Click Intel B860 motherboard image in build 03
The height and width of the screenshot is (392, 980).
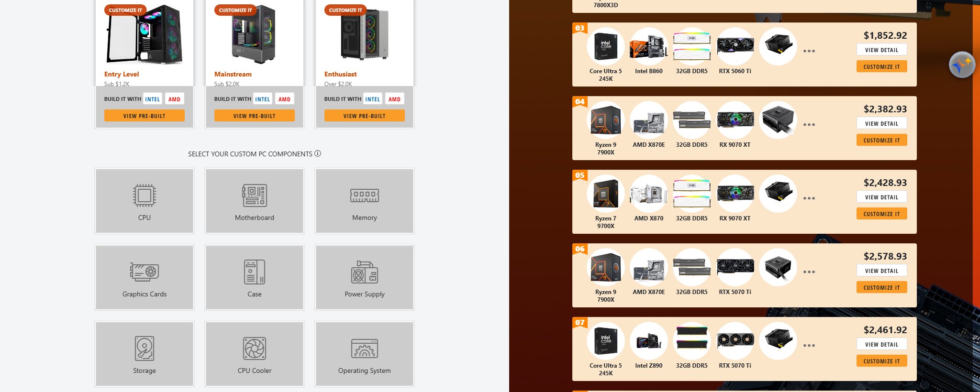click(649, 46)
